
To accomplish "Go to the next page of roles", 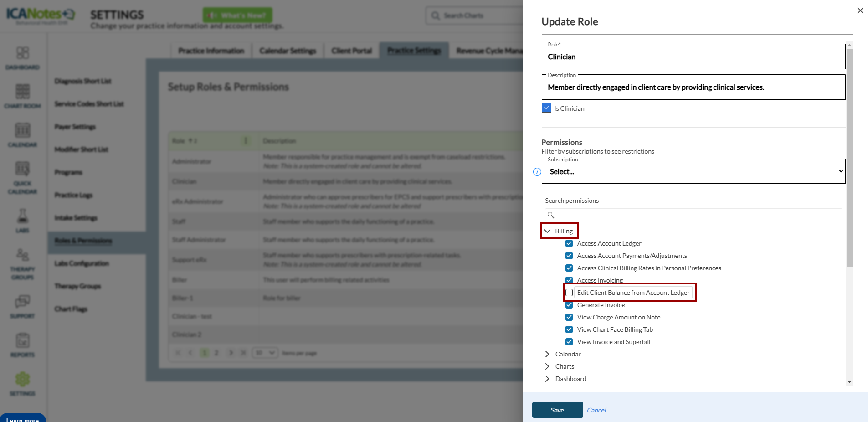I will tap(231, 353).
